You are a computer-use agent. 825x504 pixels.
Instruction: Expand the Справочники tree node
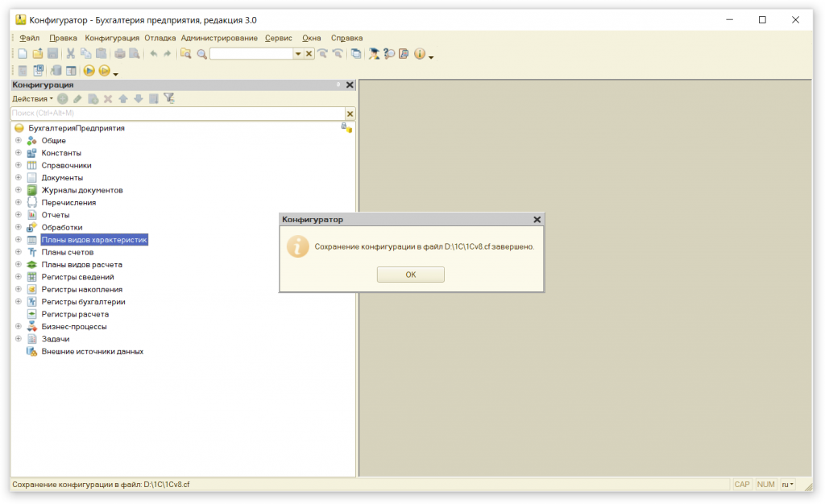19,165
